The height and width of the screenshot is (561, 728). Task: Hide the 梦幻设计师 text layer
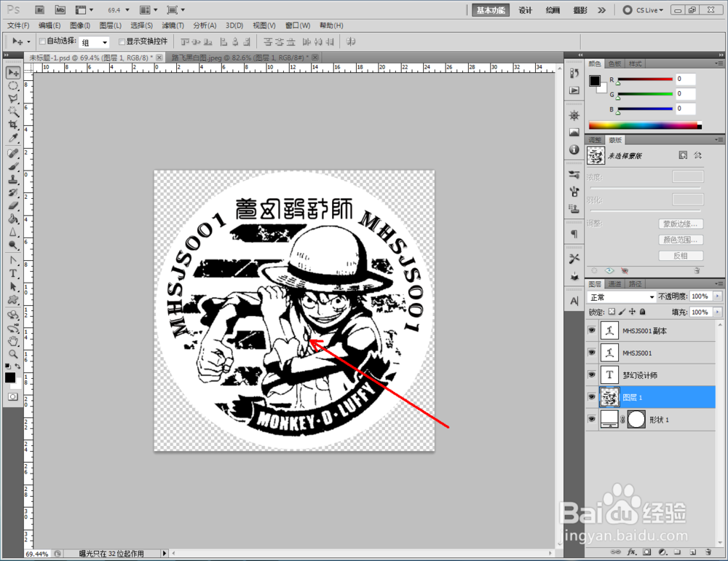point(591,374)
